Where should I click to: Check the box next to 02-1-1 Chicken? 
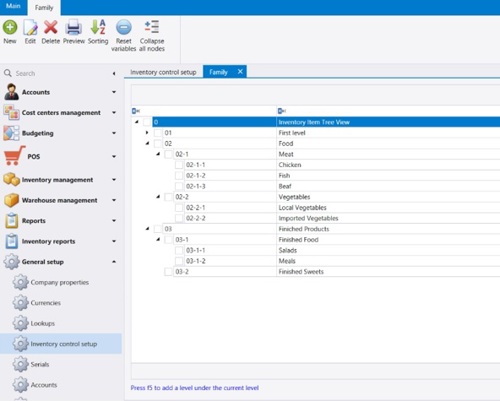[179, 165]
